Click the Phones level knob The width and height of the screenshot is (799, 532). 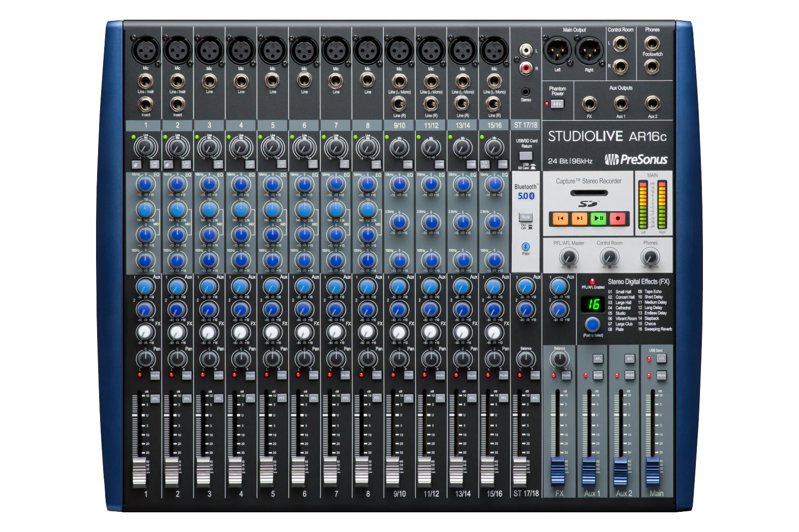[x=650, y=257]
